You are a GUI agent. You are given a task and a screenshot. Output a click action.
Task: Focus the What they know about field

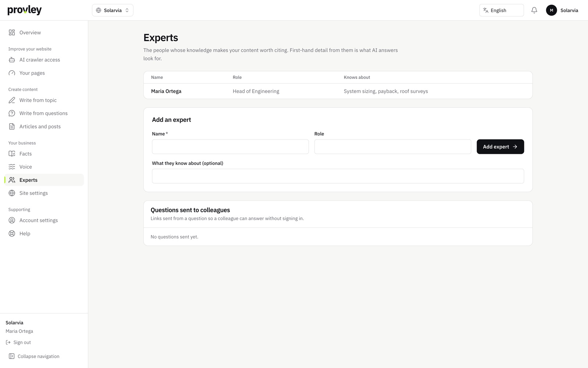pyautogui.click(x=338, y=176)
